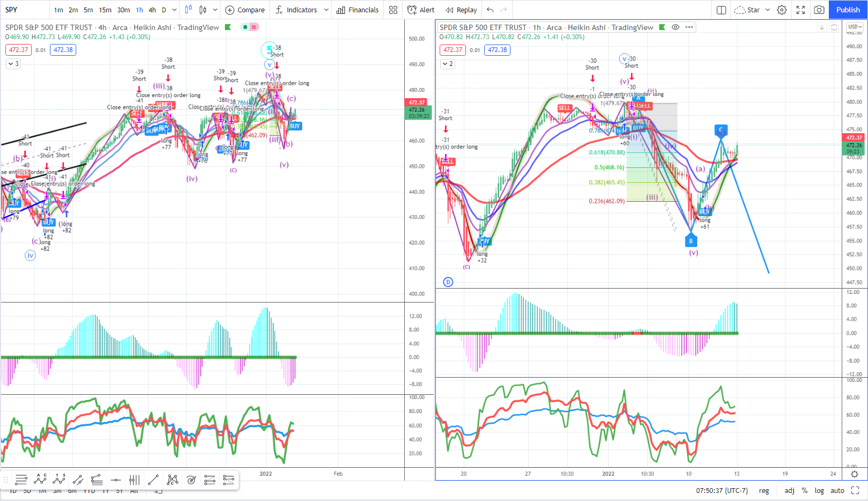Open Financials panel
The width and height of the screenshot is (868, 501).
[x=358, y=10]
